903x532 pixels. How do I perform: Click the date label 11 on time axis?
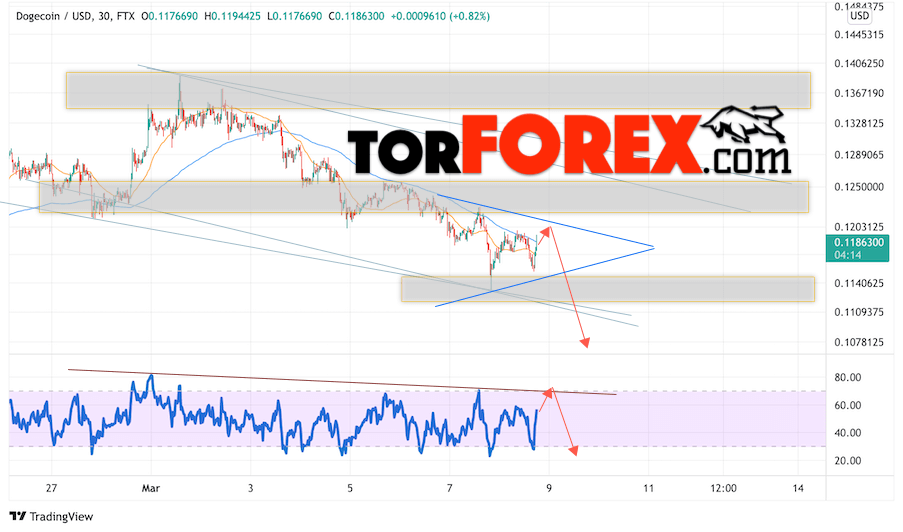[648, 488]
